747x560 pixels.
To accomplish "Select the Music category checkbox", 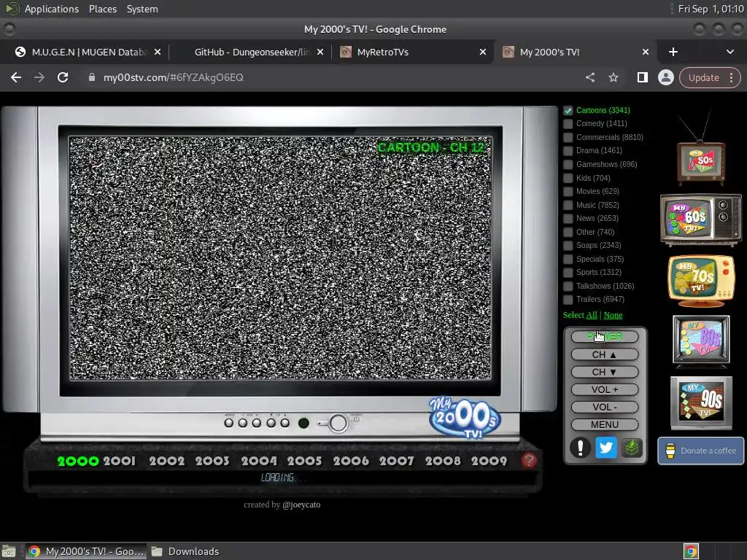I will click(568, 205).
